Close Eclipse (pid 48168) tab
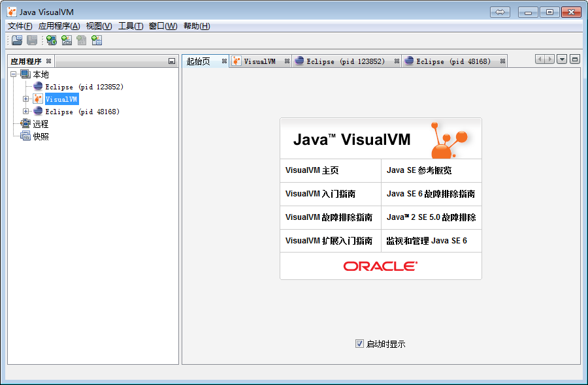 pyautogui.click(x=502, y=61)
